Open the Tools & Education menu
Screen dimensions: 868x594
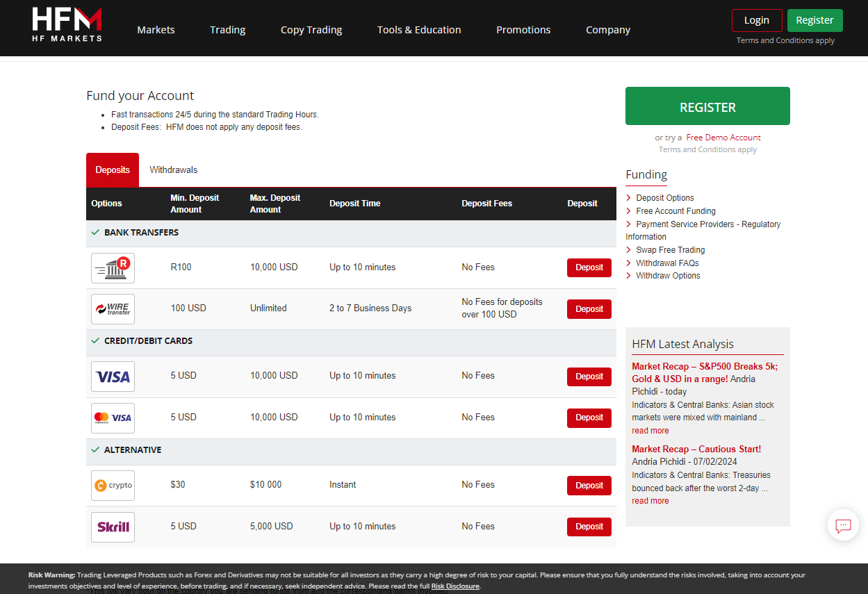[419, 30]
